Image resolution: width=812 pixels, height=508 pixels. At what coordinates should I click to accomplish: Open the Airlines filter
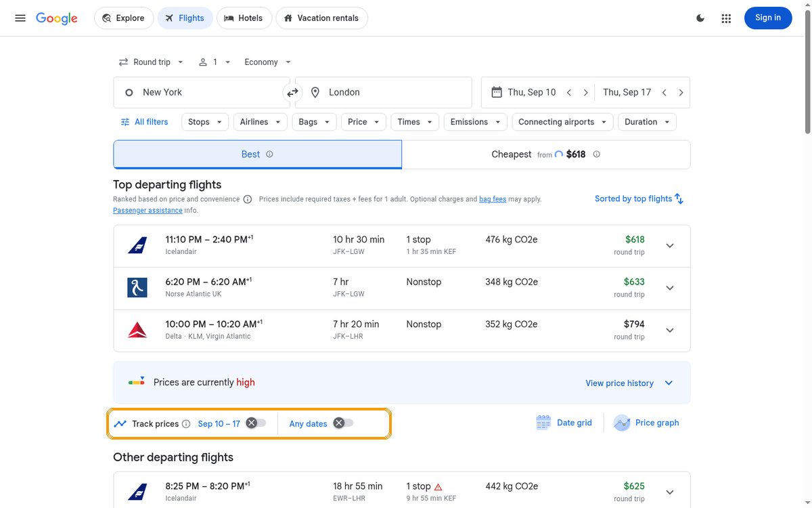point(261,122)
